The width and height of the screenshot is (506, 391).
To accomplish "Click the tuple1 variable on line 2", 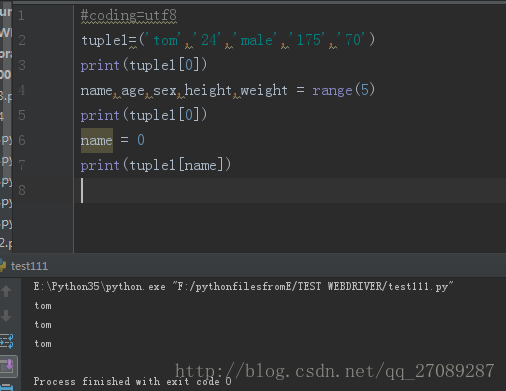I will pyautogui.click(x=105, y=40).
